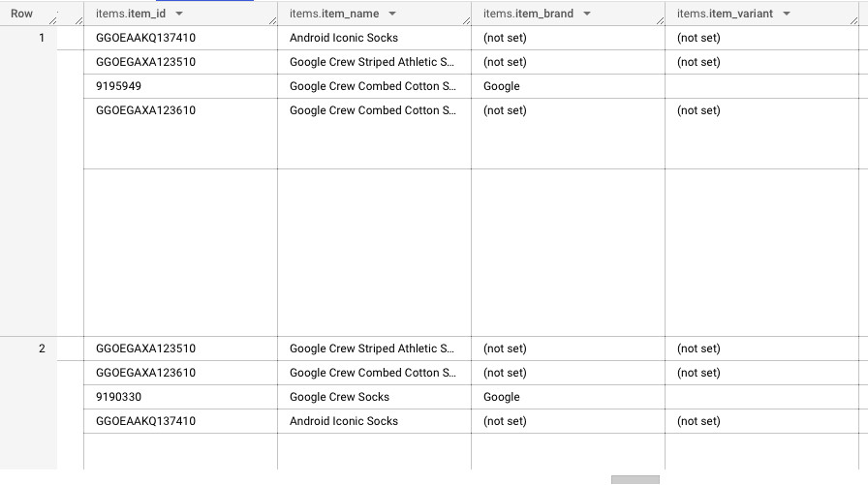
Task: Click the Google Crew Socks name cell
Action: [x=374, y=397]
